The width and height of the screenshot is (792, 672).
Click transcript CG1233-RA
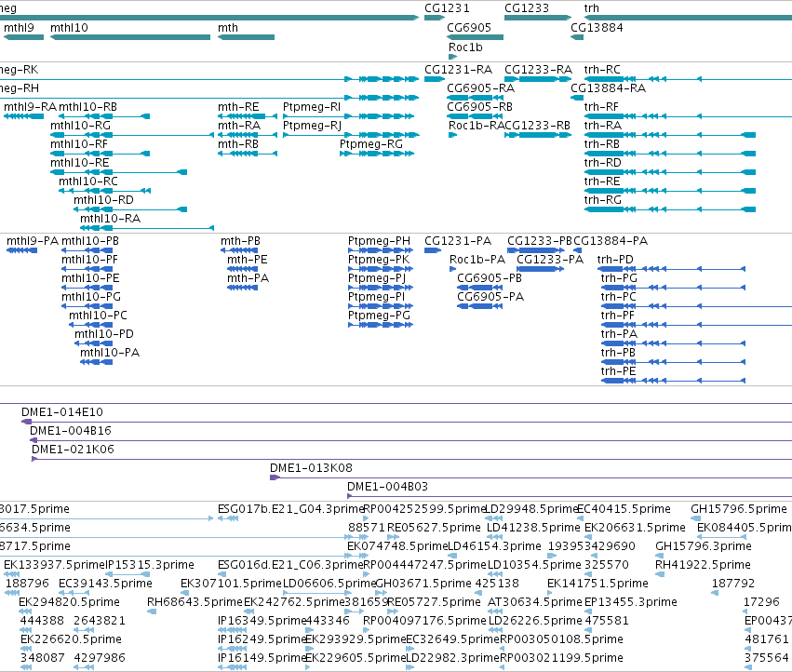pyautogui.click(x=539, y=69)
